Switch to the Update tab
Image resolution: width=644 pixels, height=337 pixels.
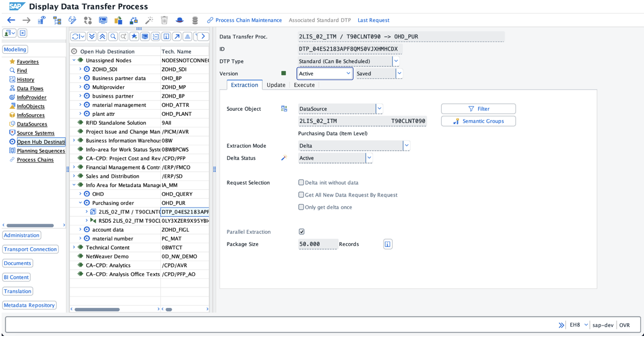point(276,85)
